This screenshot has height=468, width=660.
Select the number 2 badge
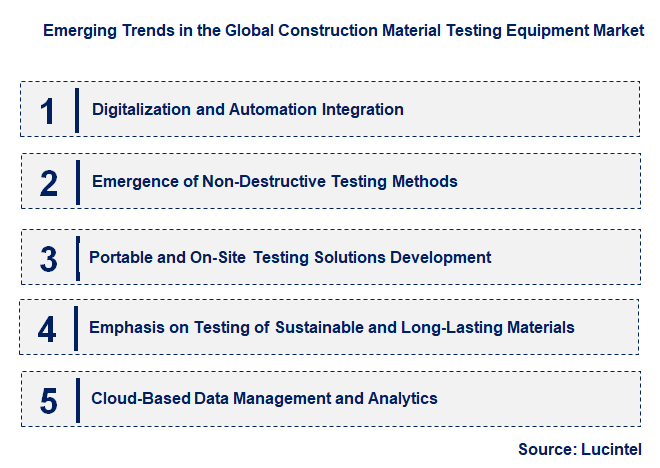49,183
